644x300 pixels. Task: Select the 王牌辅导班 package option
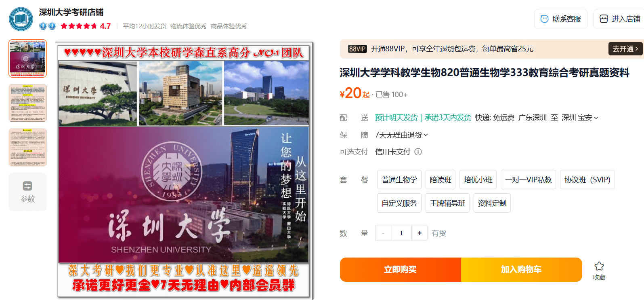pos(447,203)
